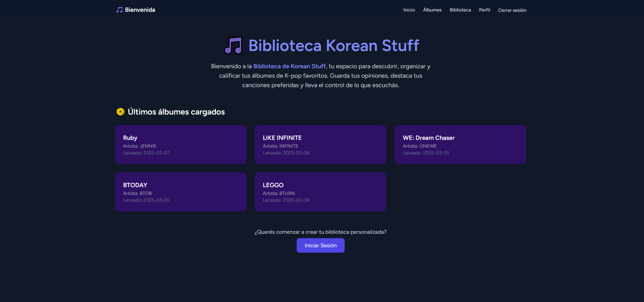This screenshot has height=302, width=644.
Task: Click the music note logo in navbar
Action: pyautogui.click(x=119, y=10)
